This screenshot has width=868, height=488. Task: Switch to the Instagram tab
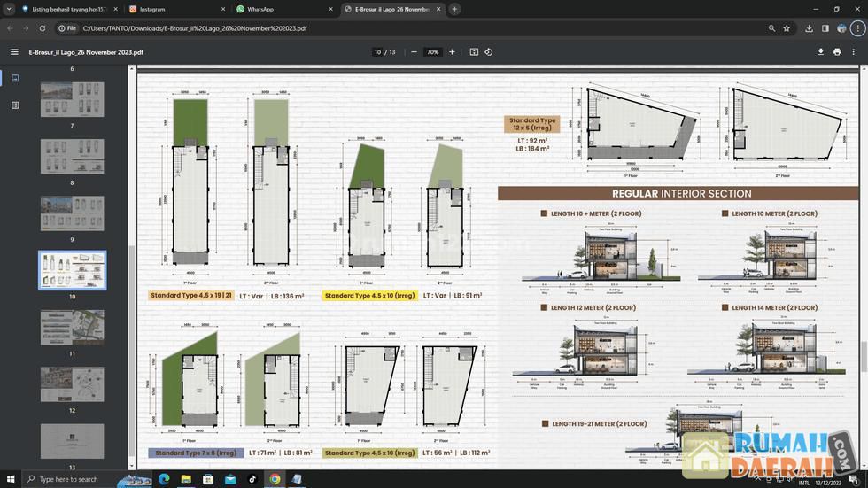point(152,9)
